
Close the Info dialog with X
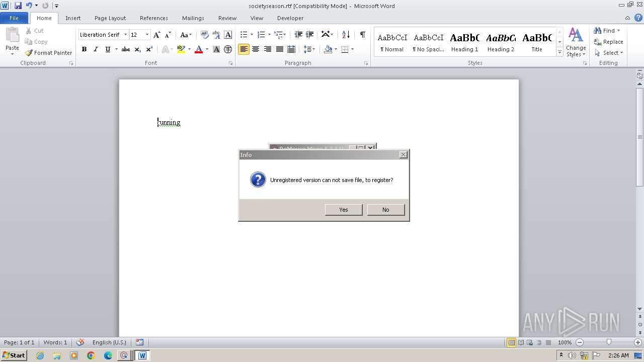404,155
